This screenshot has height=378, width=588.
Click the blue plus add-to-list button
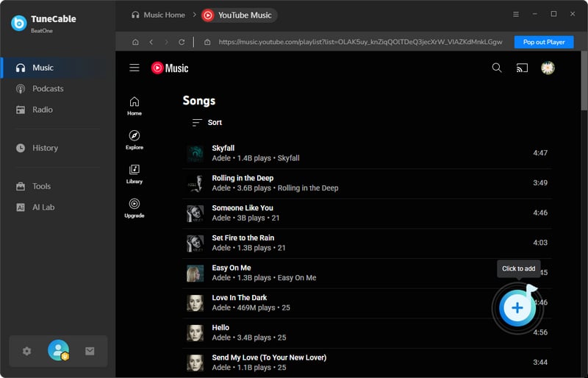[517, 308]
